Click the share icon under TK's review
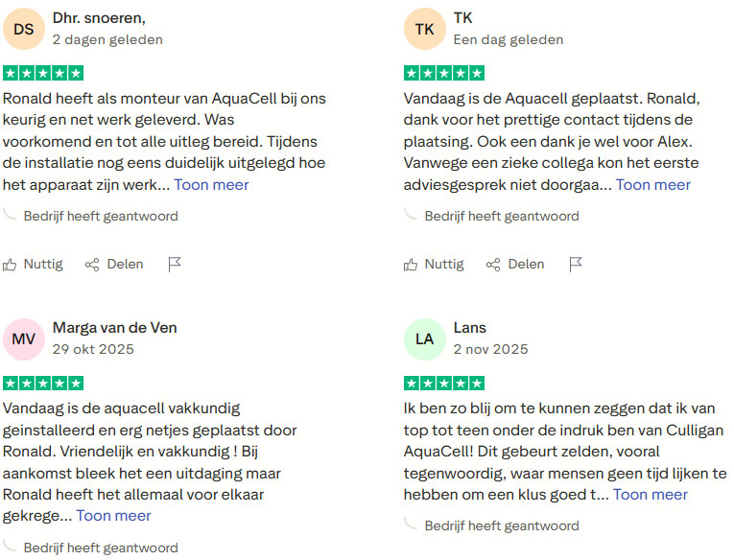 pos(493,265)
